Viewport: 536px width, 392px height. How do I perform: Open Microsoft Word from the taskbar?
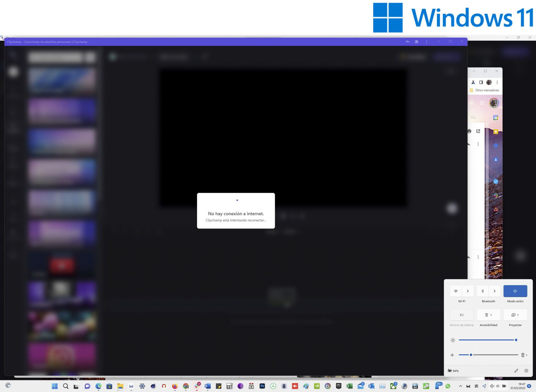(207, 386)
